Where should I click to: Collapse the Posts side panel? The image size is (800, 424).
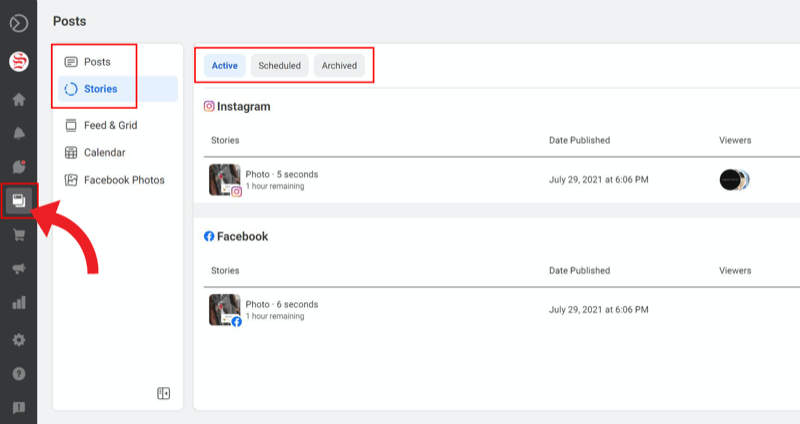164,394
